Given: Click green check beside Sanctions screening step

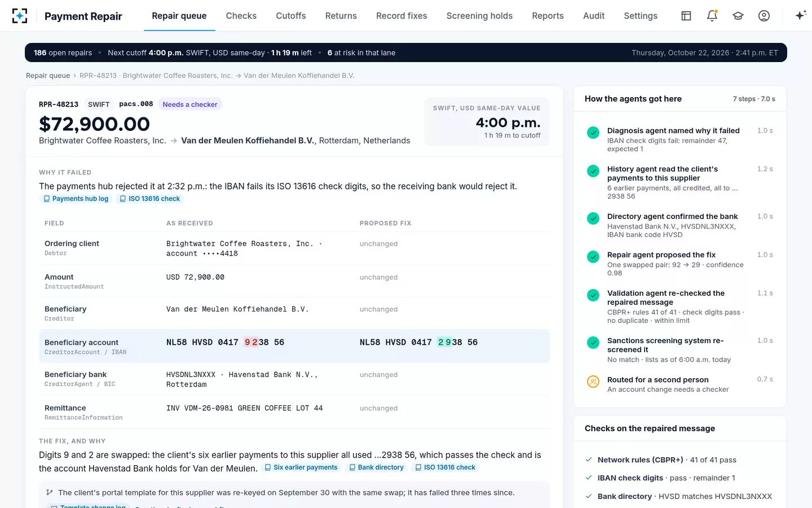Looking at the screenshot, I should (x=593, y=343).
